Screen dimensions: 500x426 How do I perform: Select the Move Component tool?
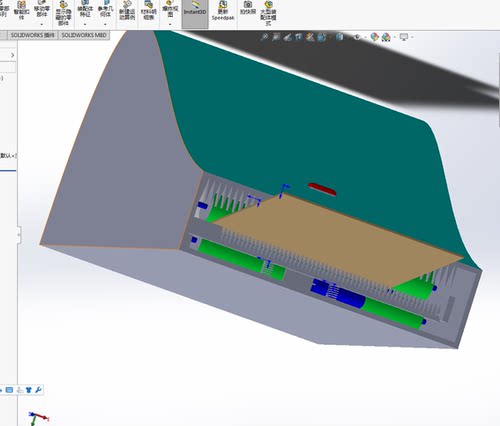click(x=42, y=10)
